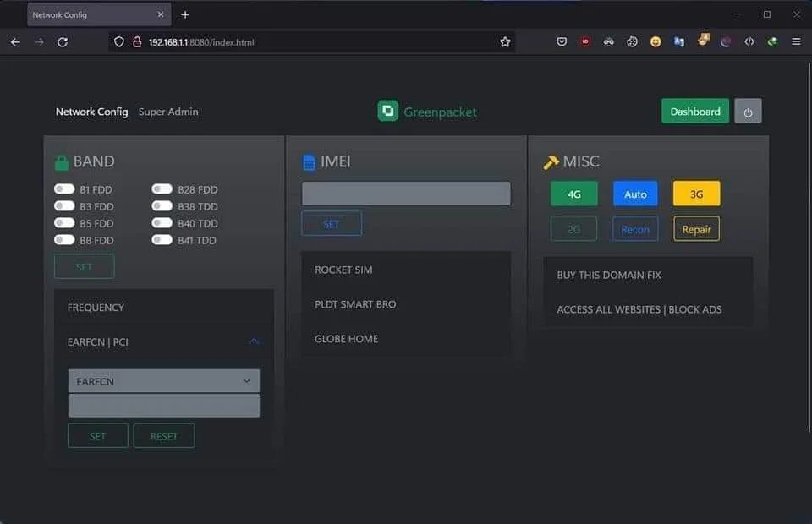Open the uBlock Origin extension icon
This screenshot has width=812, height=524.
tap(585, 41)
